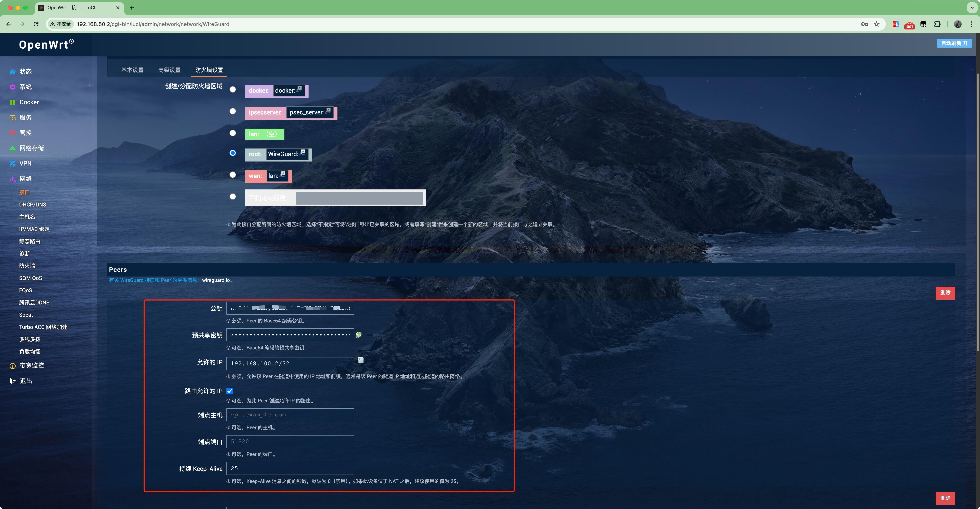980x509 pixels.
Task: Click the new zone name input field
Action: click(x=359, y=198)
